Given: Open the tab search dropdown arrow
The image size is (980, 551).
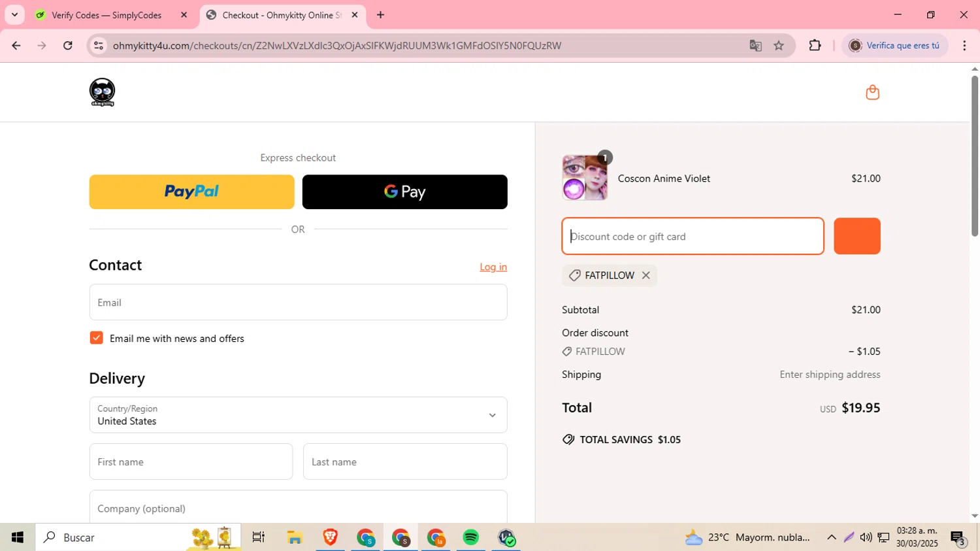Looking at the screenshot, I should (14, 15).
